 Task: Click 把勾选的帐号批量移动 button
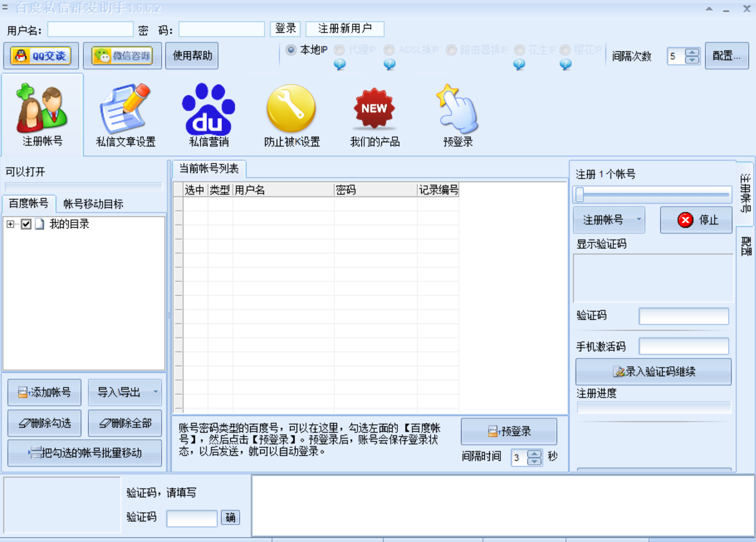(85, 454)
